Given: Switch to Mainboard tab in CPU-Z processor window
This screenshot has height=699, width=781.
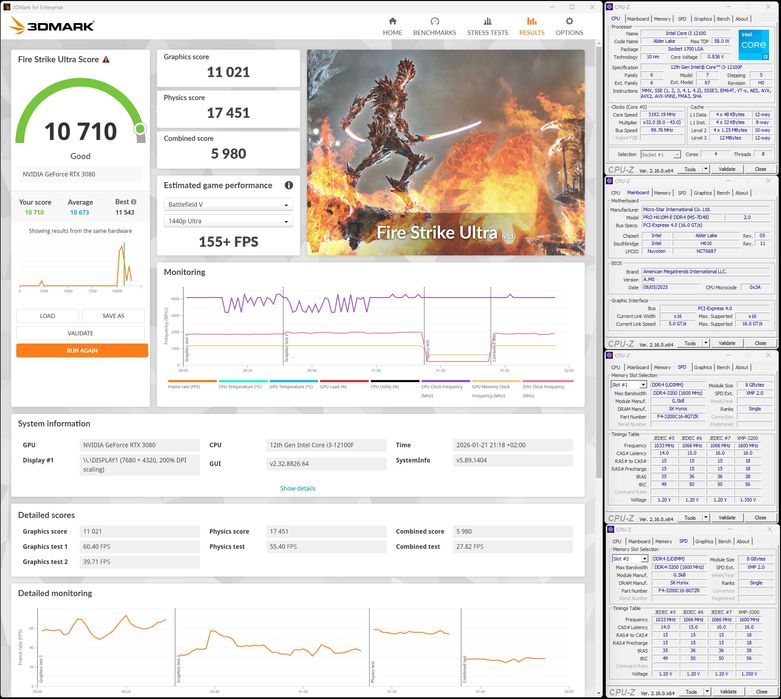Looking at the screenshot, I should pyautogui.click(x=638, y=19).
